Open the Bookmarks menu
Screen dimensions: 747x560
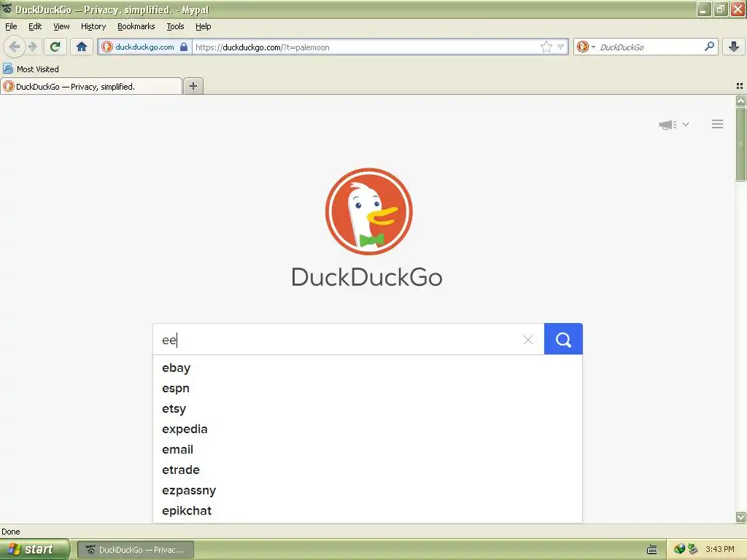coord(136,26)
